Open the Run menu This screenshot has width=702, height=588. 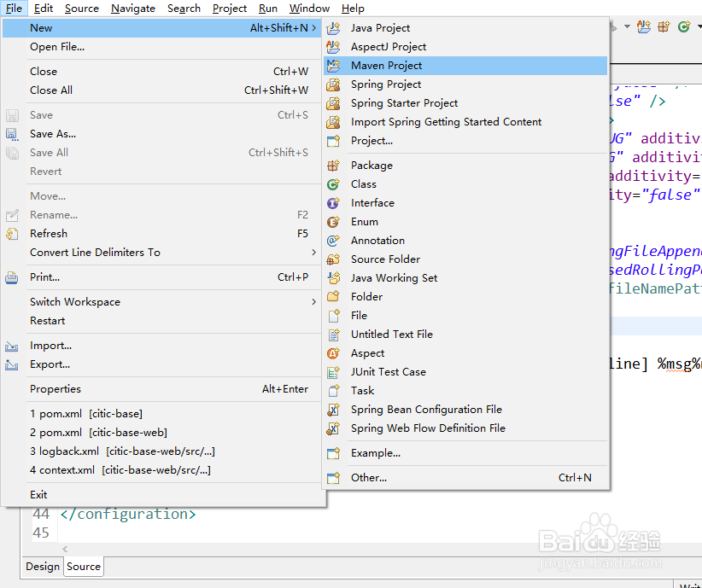267,9
